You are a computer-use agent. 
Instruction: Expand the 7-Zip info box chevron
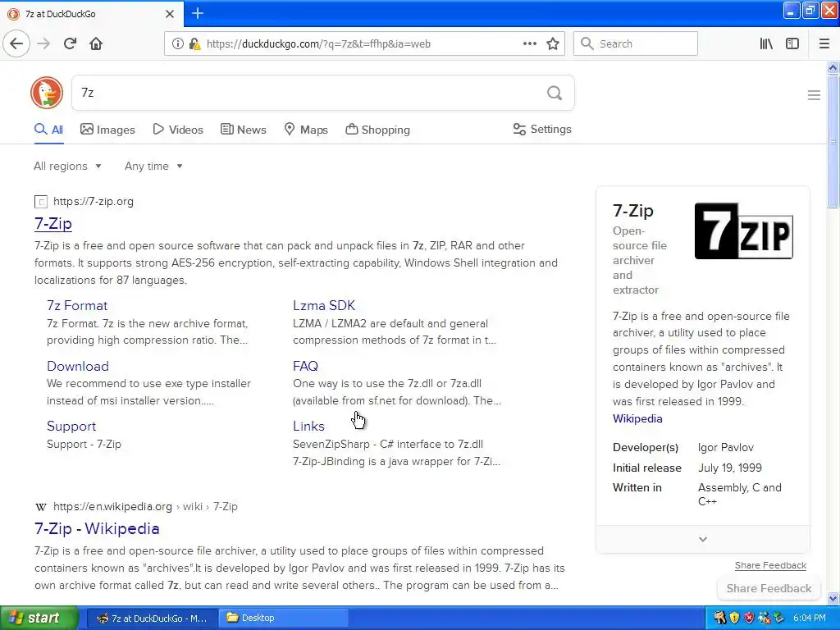click(x=703, y=539)
